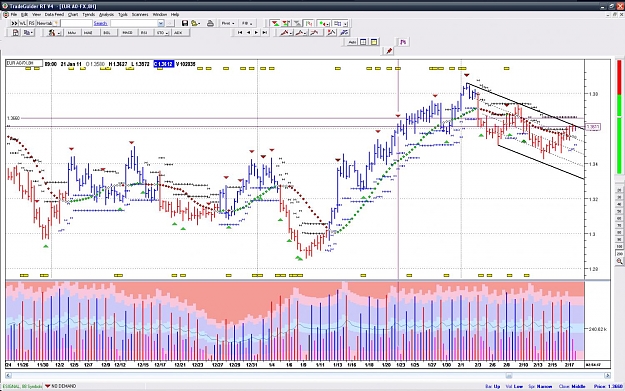This screenshot has height=391, width=625.
Task: Click the symbol entry field
Action: 77,23
